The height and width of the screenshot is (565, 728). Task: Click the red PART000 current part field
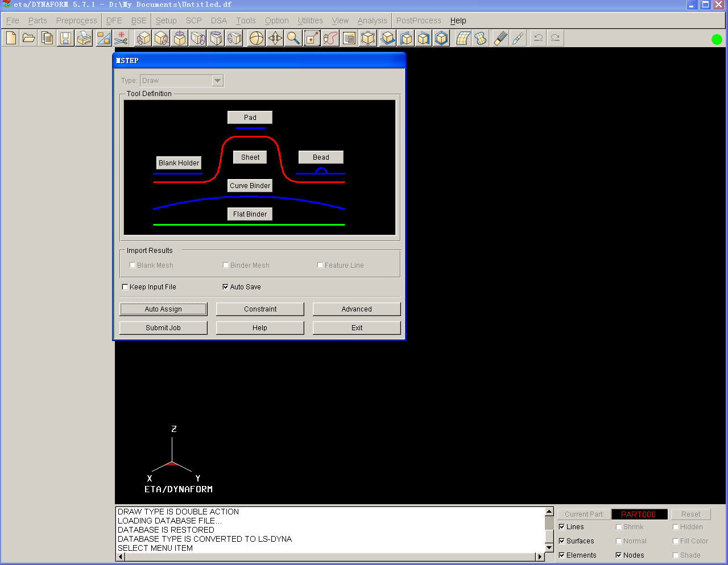click(639, 514)
